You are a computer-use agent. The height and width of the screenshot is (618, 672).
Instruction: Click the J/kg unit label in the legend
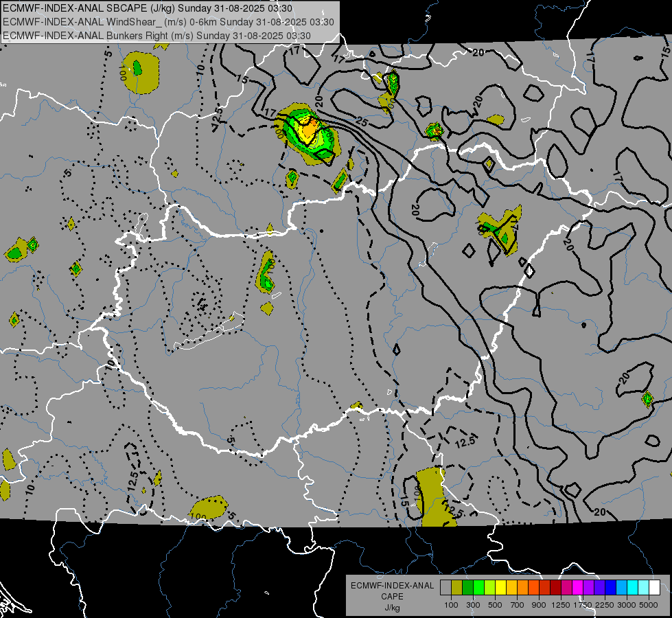pyautogui.click(x=392, y=608)
